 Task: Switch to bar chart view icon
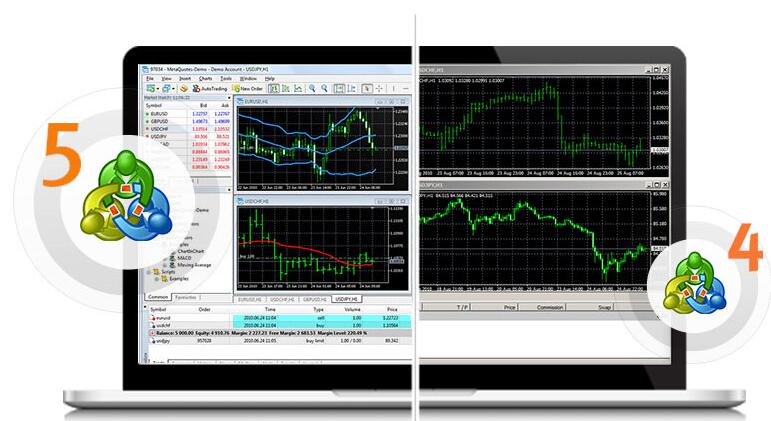pos(274,88)
